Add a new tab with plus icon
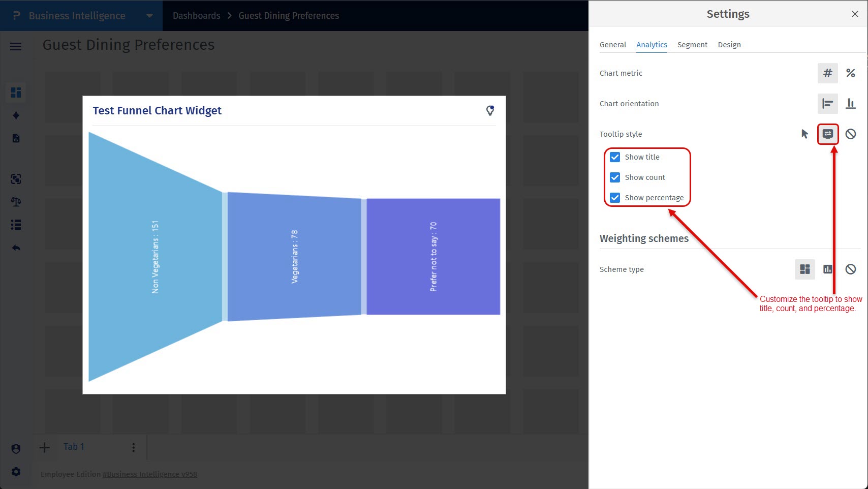Image resolution: width=868 pixels, height=489 pixels. coord(45,447)
